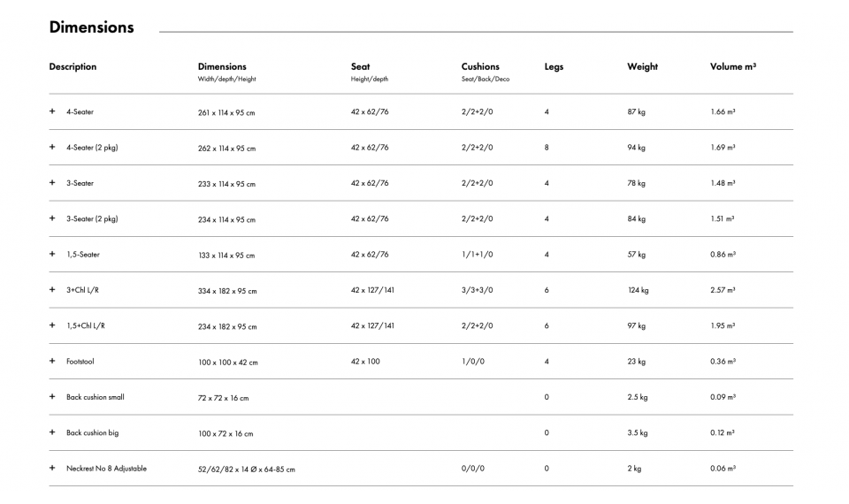Click the Dimensions column header
This screenshot has width=849, height=504.
pyautogui.click(x=222, y=66)
